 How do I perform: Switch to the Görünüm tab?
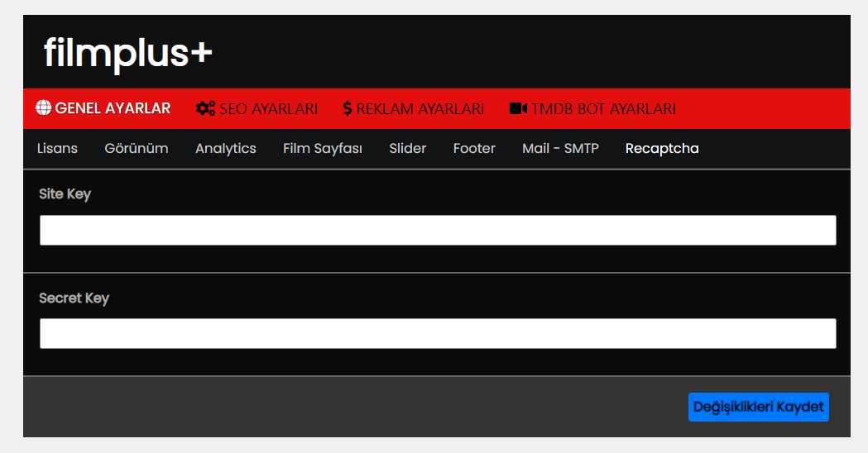[137, 148]
